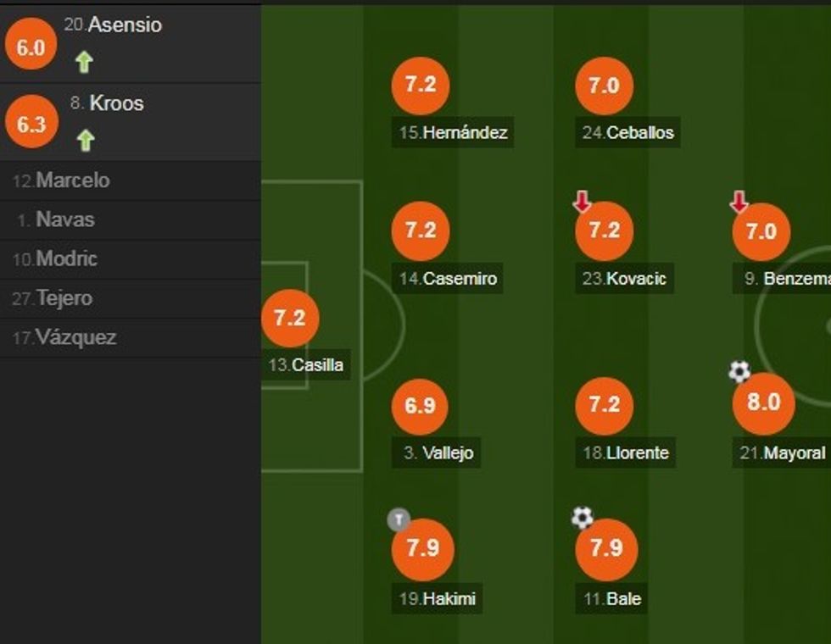Select Modric in the bench list
The width and height of the screenshot is (831, 644).
pyautogui.click(x=66, y=258)
